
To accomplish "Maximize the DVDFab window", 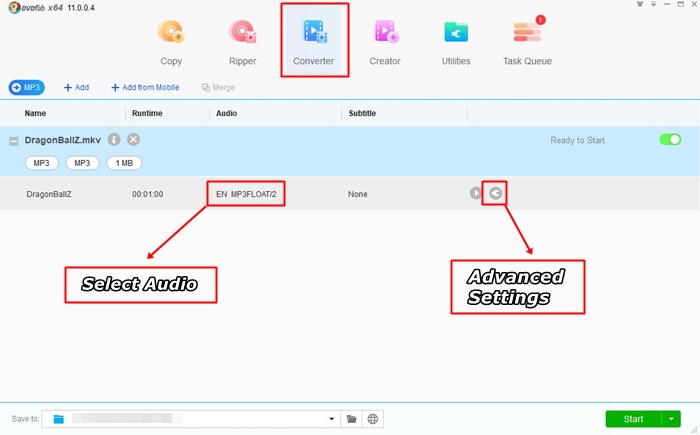I will coord(680,4).
